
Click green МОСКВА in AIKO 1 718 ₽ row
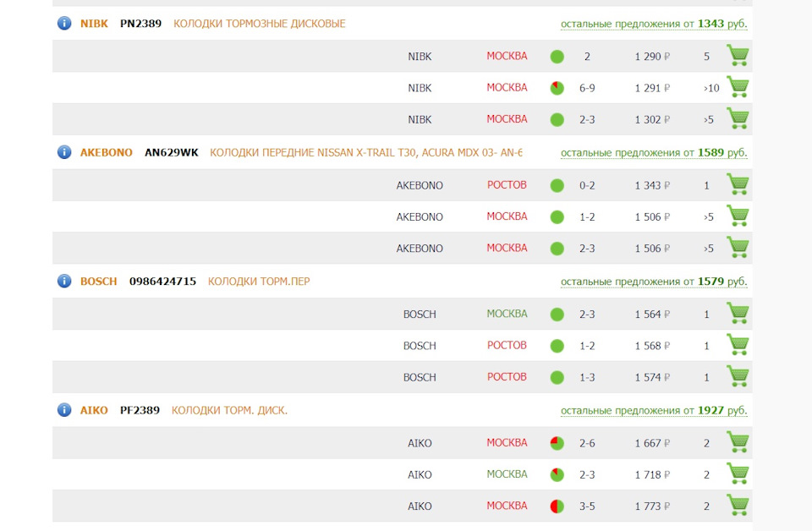[507, 474]
